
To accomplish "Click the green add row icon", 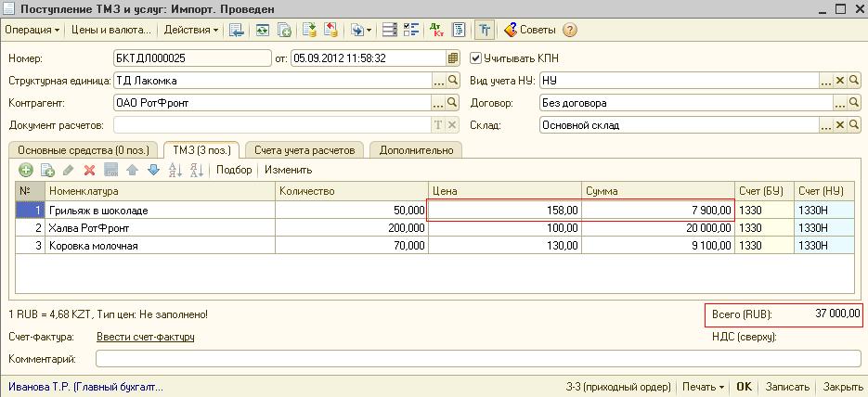I will (26, 170).
